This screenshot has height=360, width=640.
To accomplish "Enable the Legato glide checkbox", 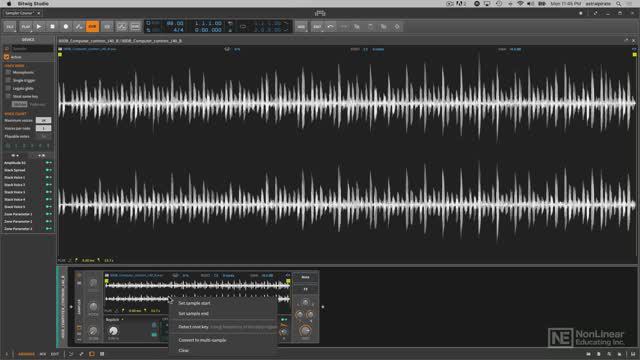I will tap(8, 88).
